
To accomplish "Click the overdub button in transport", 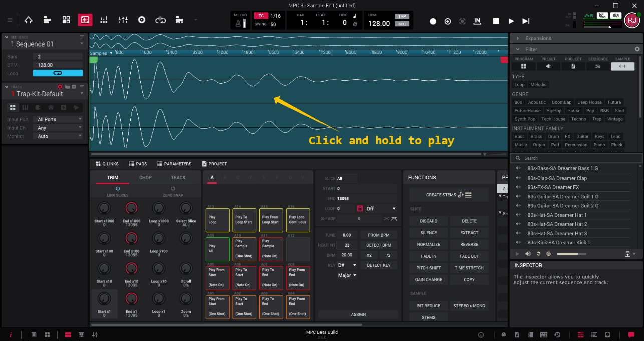I will point(448,21).
